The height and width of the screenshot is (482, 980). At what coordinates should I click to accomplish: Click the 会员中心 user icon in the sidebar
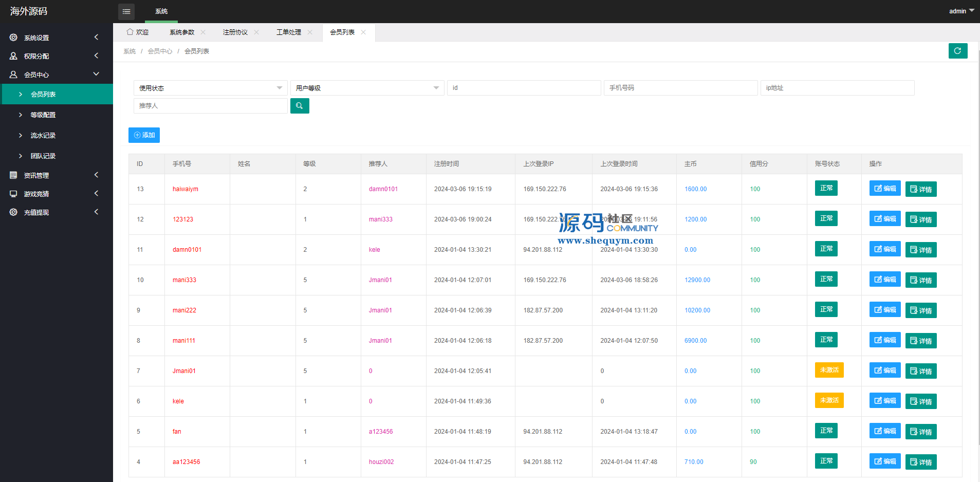click(x=13, y=75)
